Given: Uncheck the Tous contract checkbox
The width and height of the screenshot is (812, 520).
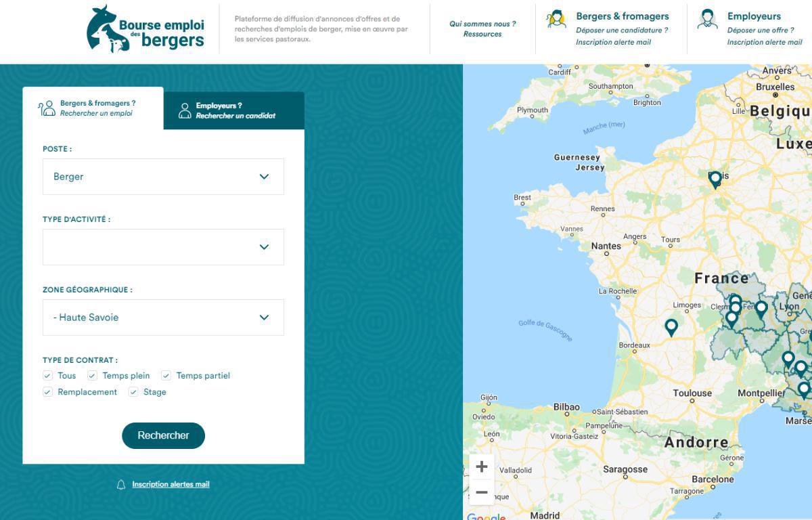Looking at the screenshot, I should (x=47, y=375).
